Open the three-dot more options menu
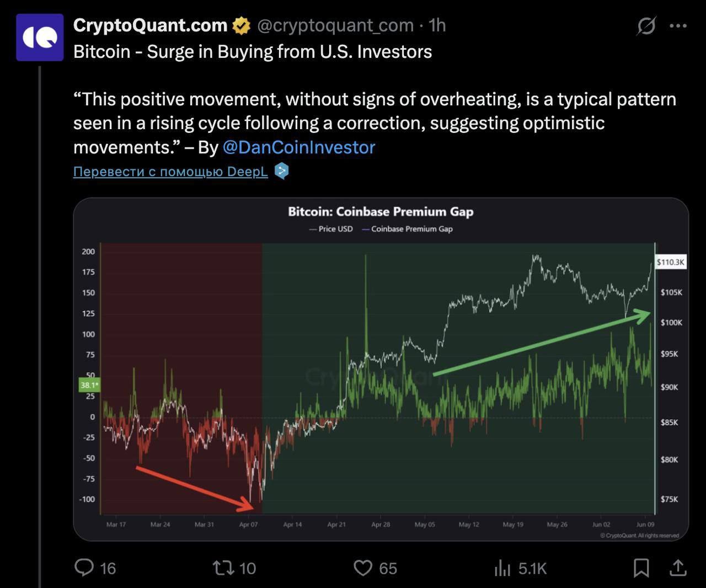This screenshot has width=706, height=588. [x=678, y=25]
